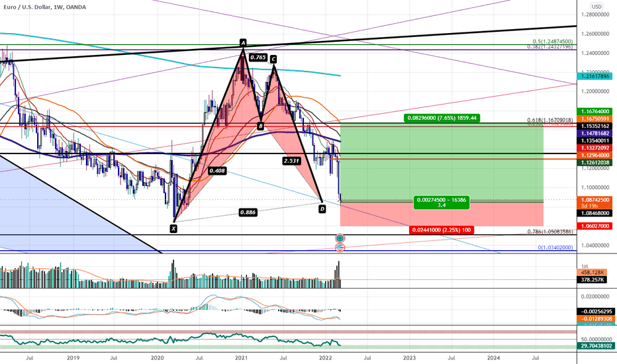617x364 pixels.
Task: Click the navy 1.14781682 price axis tag
Action: [595, 134]
